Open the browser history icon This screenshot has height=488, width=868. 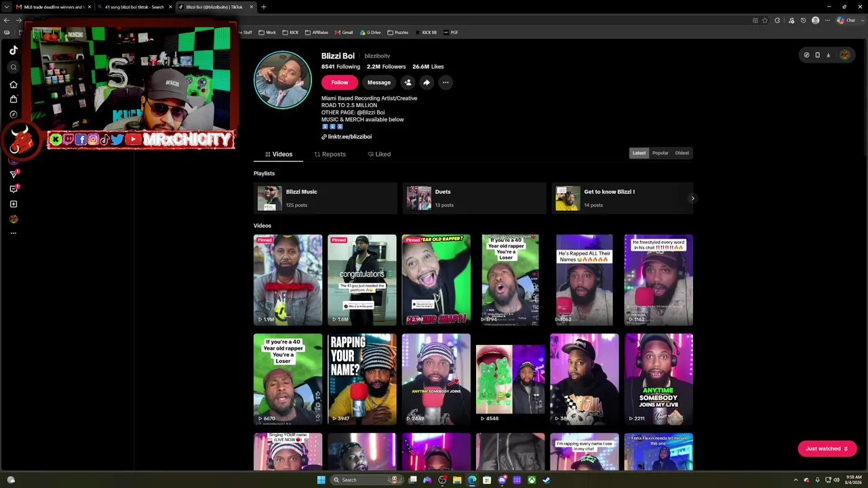(804, 20)
